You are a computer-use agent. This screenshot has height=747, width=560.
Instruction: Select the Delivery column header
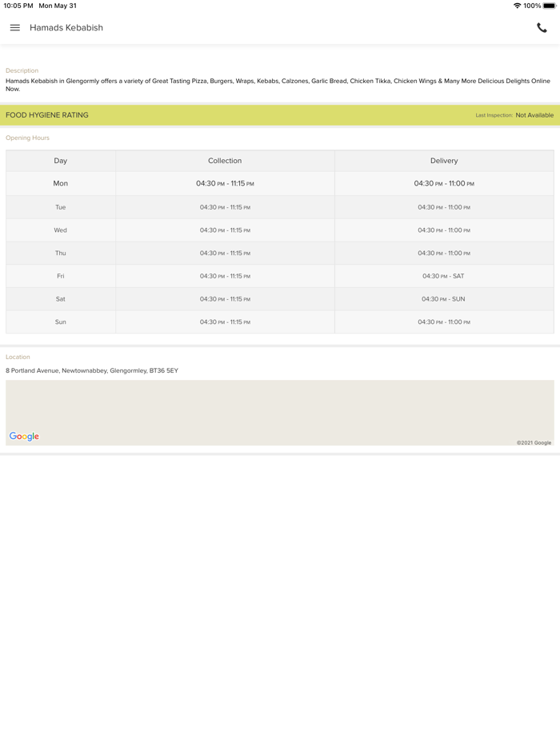point(444,161)
